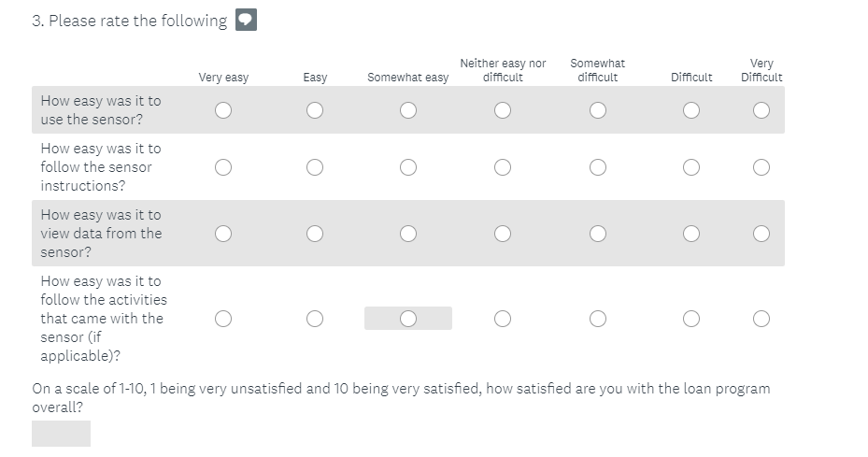Screen dimensions: 868x457
Task: Select Neither easy nor difficult for sensor activities
Action: click(x=503, y=319)
